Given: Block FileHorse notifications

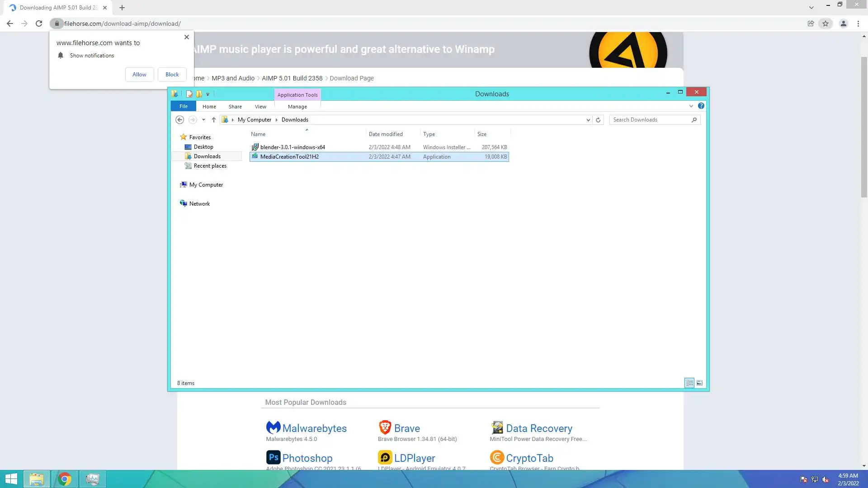Looking at the screenshot, I should pyautogui.click(x=172, y=75).
